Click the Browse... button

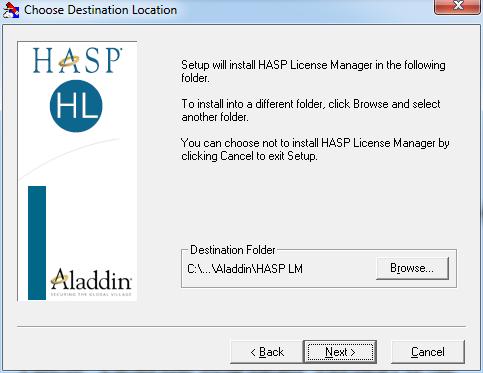click(412, 268)
